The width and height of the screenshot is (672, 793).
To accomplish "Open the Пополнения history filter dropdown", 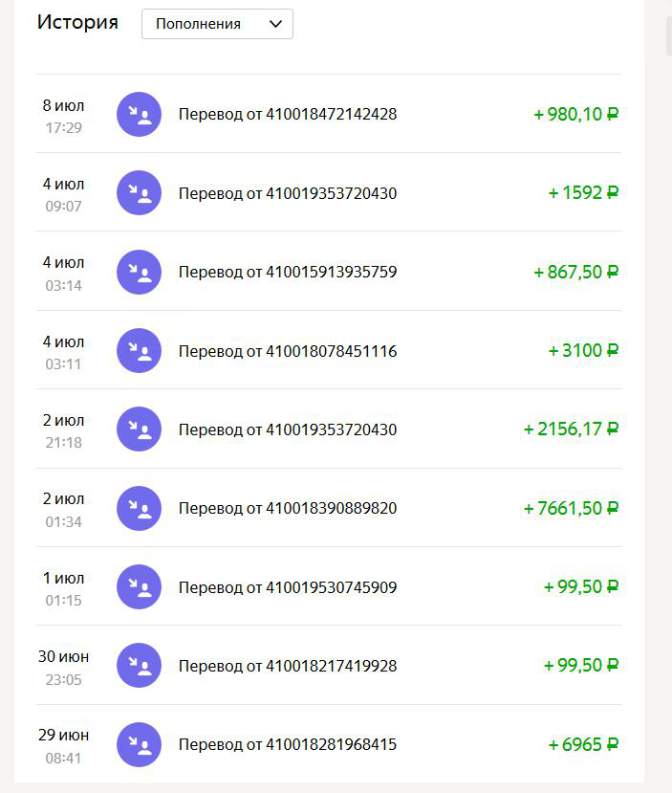I will point(217,24).
